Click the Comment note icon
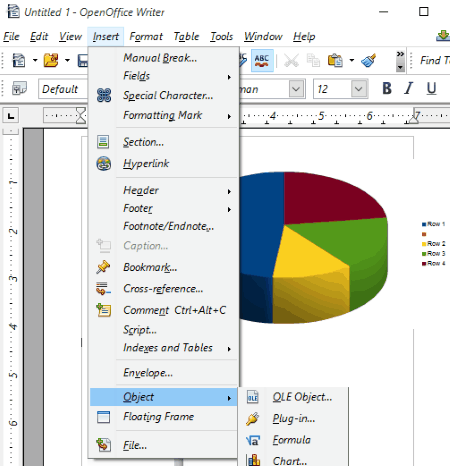 pos(104,310)
